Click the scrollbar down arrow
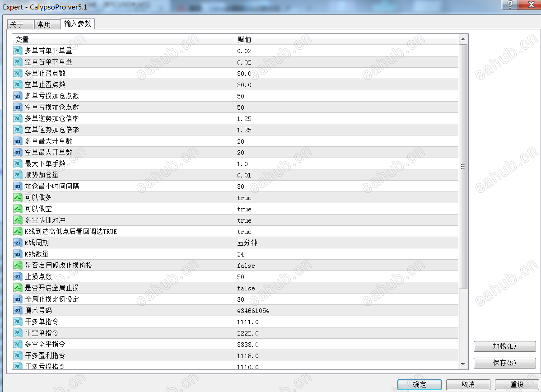The height and width of the screenshot is (392, 541). 463,364
